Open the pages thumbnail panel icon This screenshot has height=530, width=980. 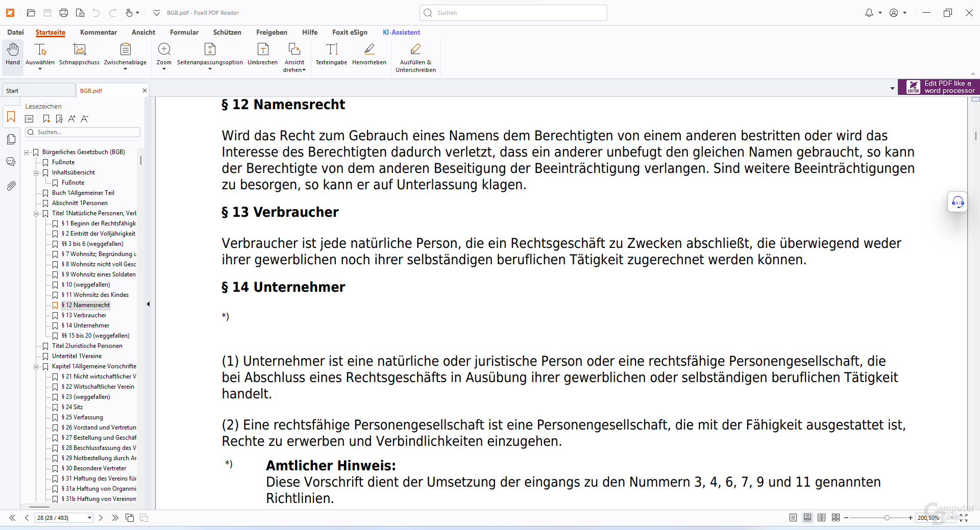(x=11, y=139)
